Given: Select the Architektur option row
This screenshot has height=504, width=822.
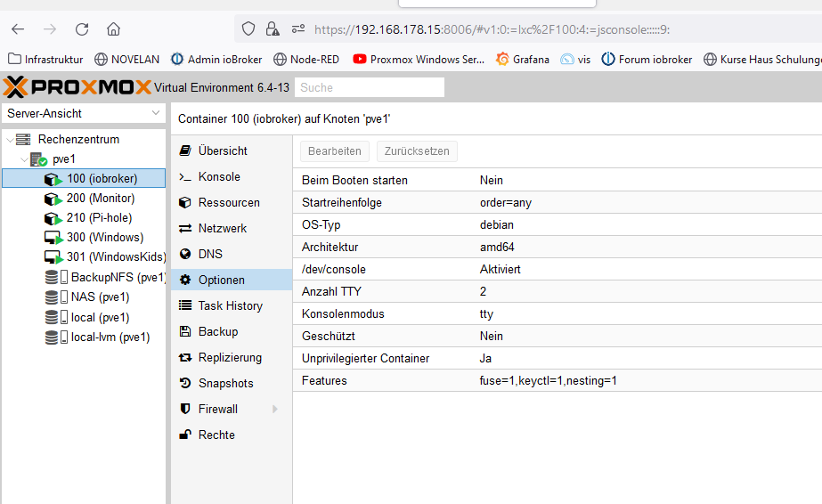Looking at the screenshot, I should click(x=557, y=247).
